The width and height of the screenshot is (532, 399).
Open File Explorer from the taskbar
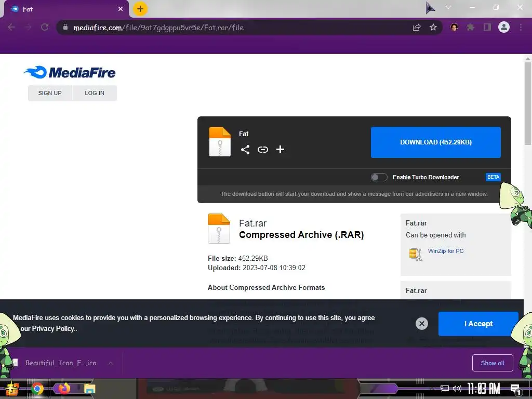pos(90,389)
